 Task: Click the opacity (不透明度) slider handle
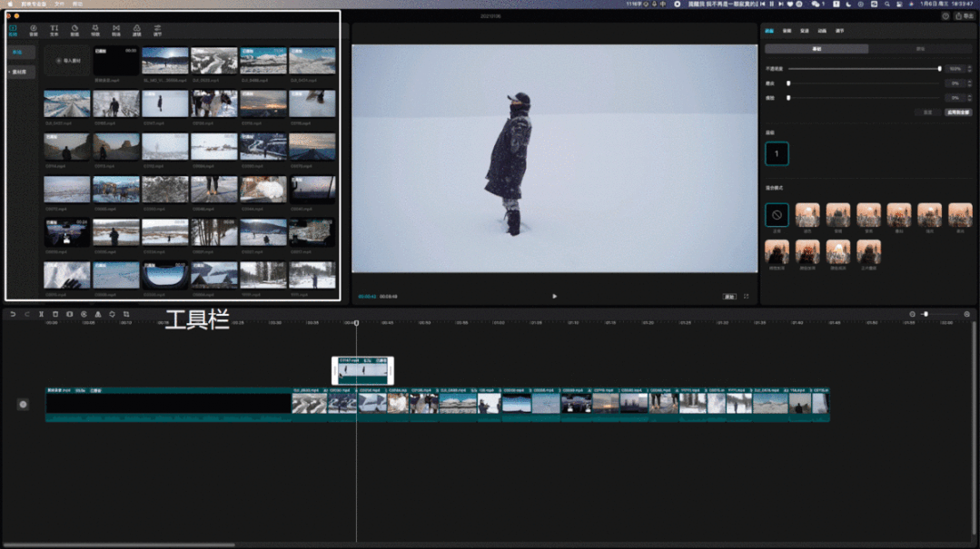pyautogui.click(x=939, y=69)
